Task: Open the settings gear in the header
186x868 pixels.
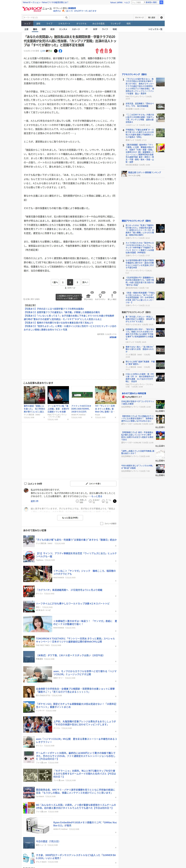Action: (161, 18)
